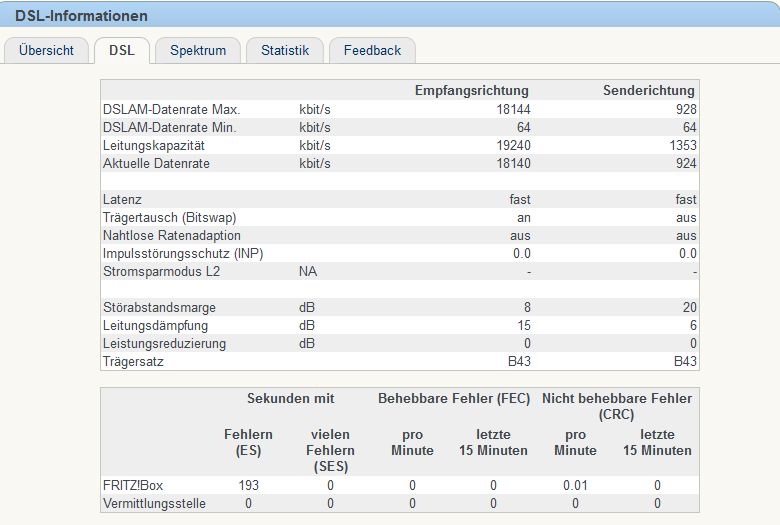Screen dimensions: 780x525
Task: Click the Latenz row label
Action: tap(122, 200)
